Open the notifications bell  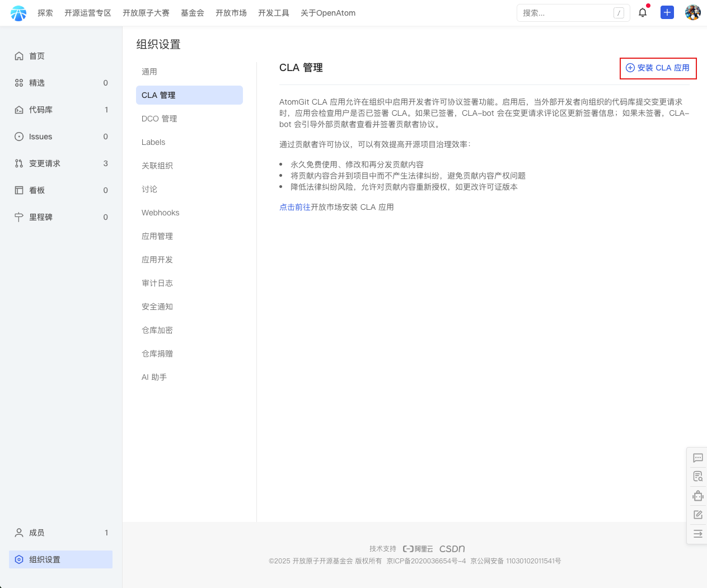pyautogui.click(x=643, y=12)
